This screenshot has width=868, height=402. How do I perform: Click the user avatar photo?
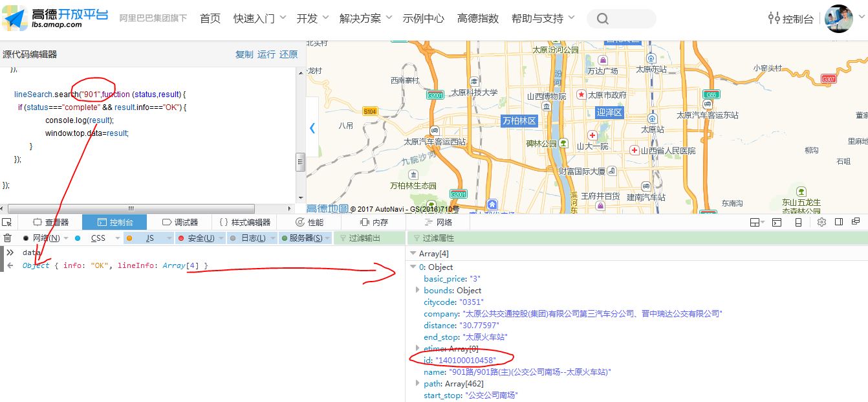tap(839, 19)
